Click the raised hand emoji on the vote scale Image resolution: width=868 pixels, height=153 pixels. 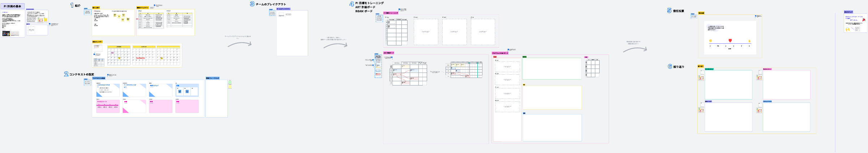749,41
